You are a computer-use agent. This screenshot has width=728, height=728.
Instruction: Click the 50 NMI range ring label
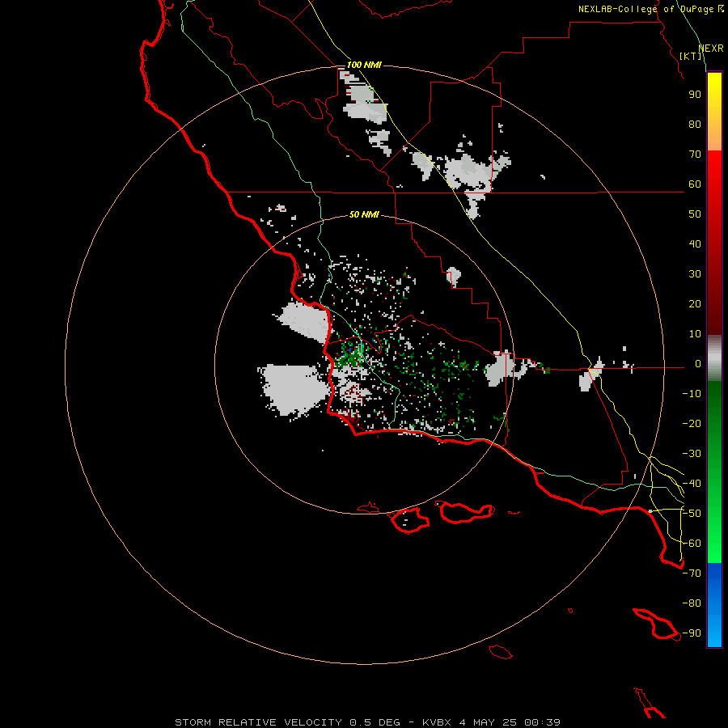tap(364, 214)
